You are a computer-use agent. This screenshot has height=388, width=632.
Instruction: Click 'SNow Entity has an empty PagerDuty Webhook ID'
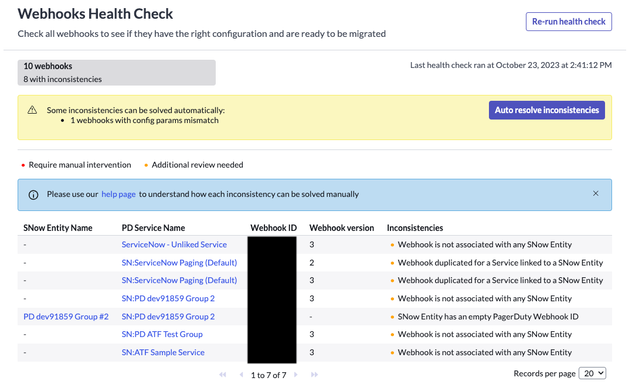click(x=488, y=317)
